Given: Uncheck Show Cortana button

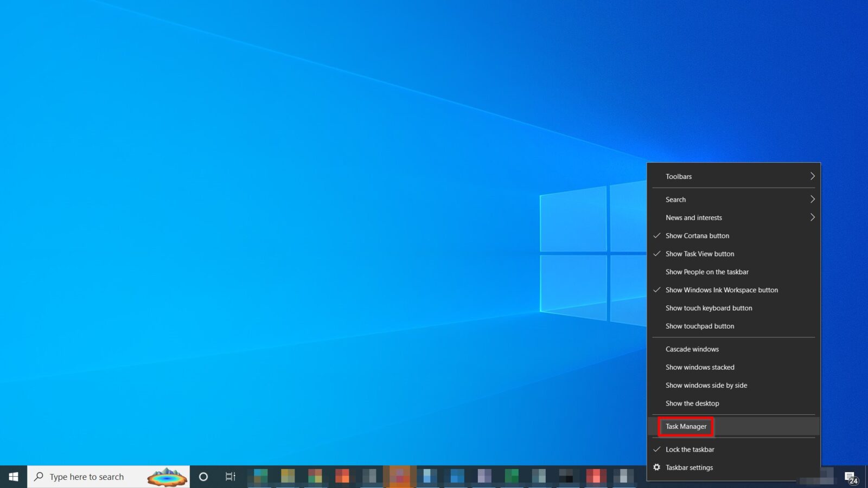Looking at the screenshot, I should 697,236.
